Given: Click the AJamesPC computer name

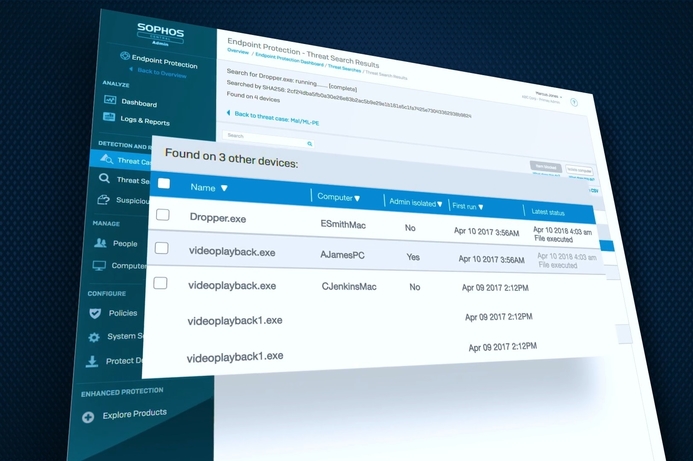Looking at the screenshot, I should (342, 255).
